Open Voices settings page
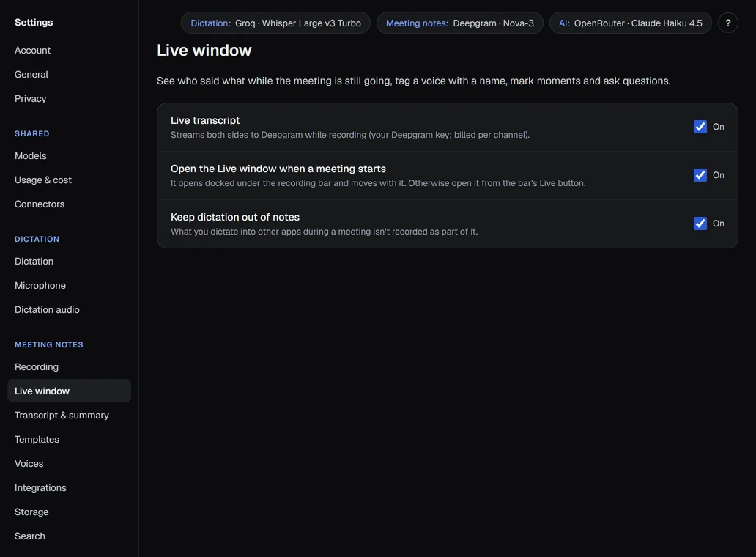 [69, 463]
